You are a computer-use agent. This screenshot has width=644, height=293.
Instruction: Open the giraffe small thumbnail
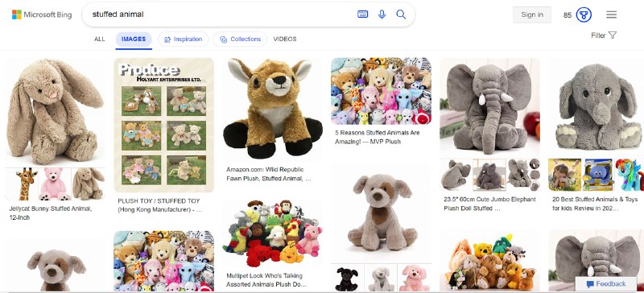click(22, 184)
